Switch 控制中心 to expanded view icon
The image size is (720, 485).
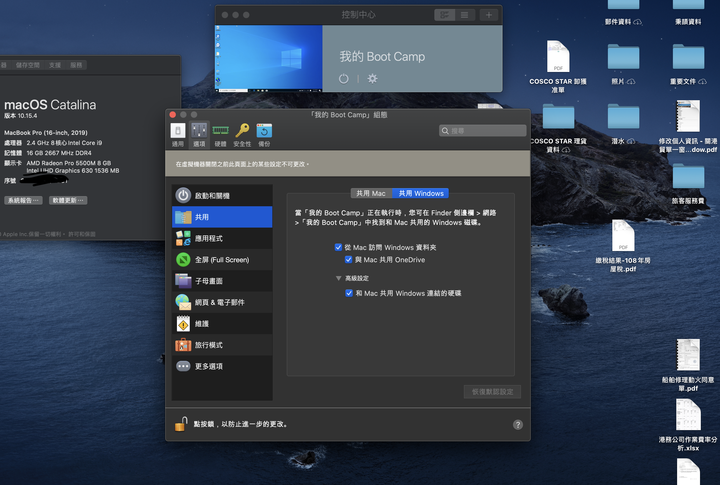pos(444,15)
